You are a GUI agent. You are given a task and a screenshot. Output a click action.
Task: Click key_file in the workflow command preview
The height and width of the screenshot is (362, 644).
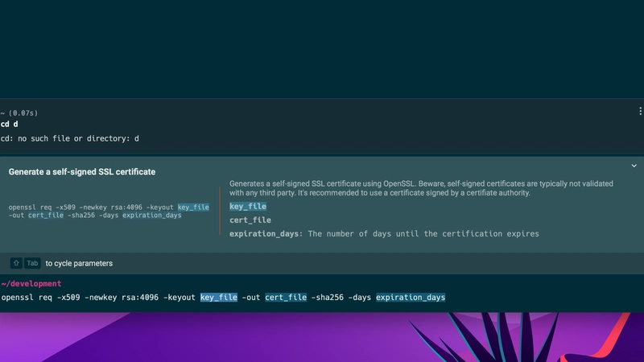click(x=193, y=208)
